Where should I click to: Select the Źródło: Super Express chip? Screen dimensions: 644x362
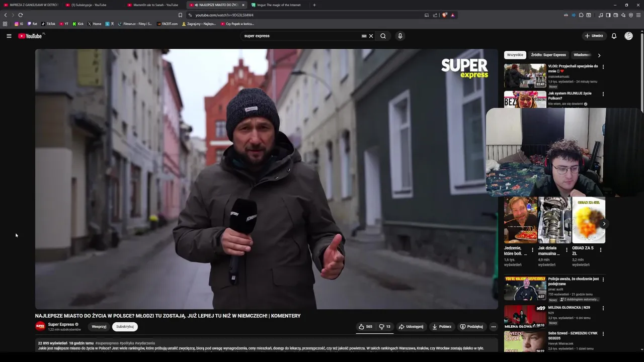click(548, 55)
